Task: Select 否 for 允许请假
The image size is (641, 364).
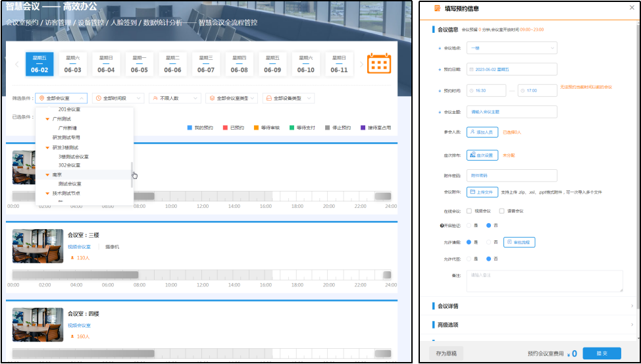Action: pyautogui.click(x=488, y=242)
